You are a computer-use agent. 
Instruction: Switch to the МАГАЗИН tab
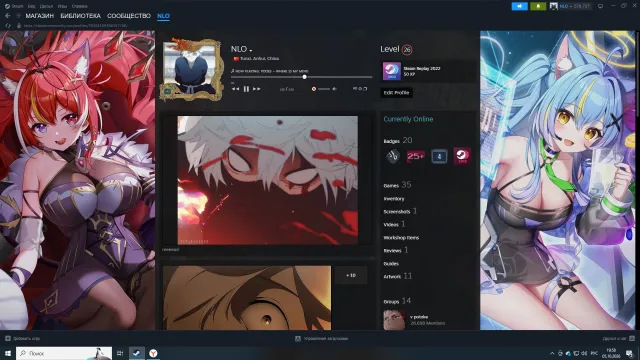(40, 16)
